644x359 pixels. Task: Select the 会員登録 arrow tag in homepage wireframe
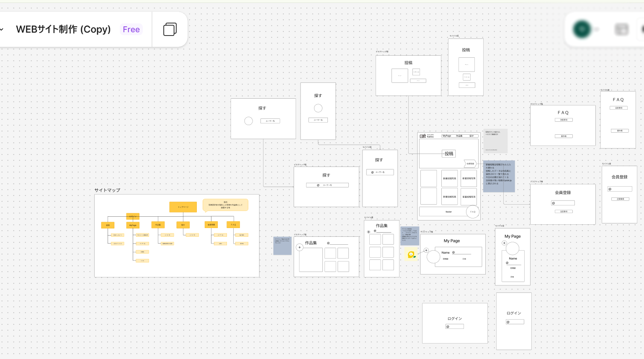click(x=470, y=164)
